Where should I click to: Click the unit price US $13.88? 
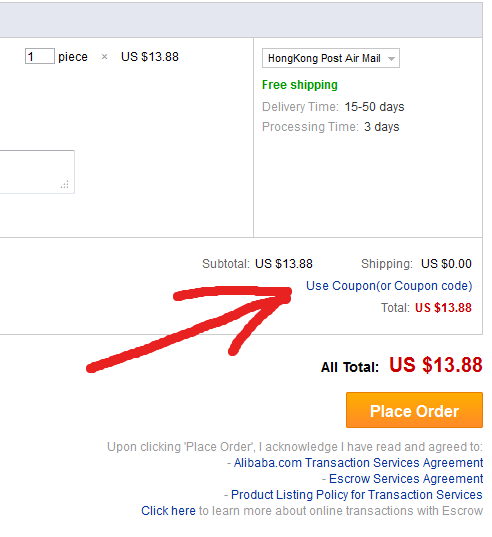click(150, 57)
